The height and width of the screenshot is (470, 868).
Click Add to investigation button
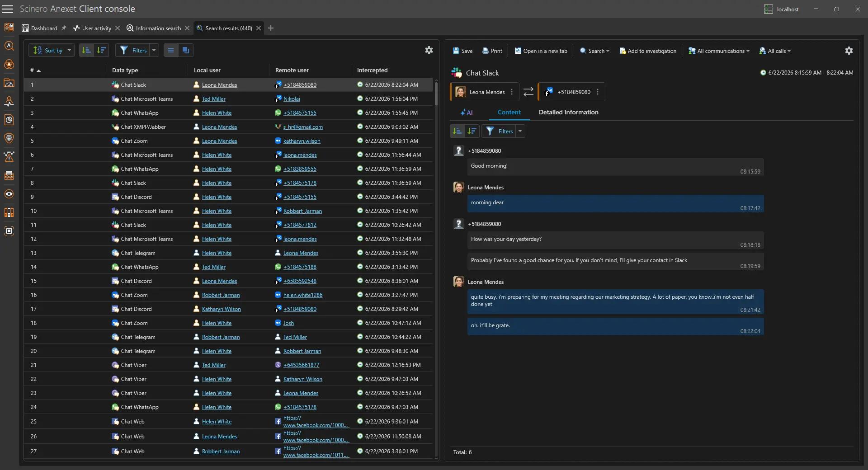click(648, 51)
